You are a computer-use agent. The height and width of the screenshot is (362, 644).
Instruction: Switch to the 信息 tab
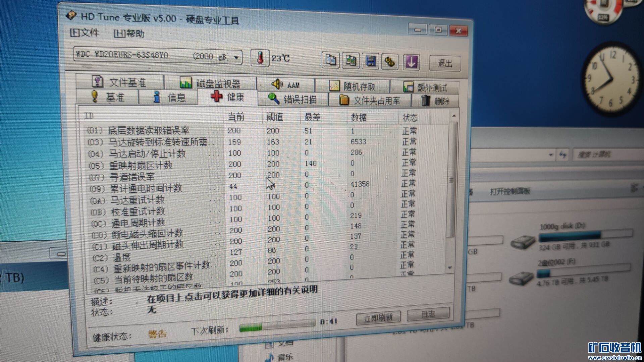pos(169,98)
